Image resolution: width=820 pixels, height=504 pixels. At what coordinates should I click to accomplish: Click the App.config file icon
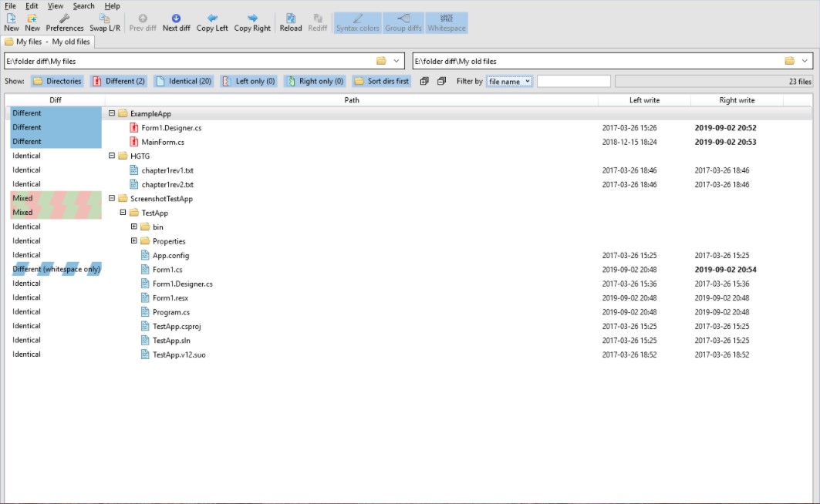tap(145, 255)
